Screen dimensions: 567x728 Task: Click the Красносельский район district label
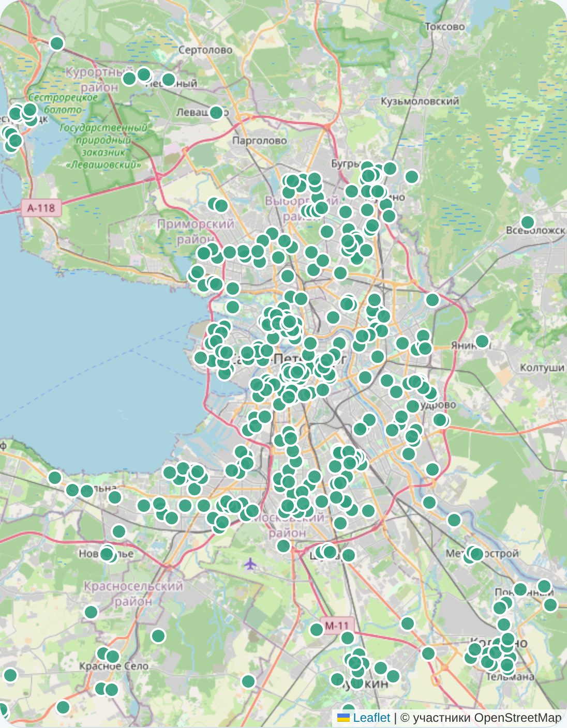tap(133, 594)
